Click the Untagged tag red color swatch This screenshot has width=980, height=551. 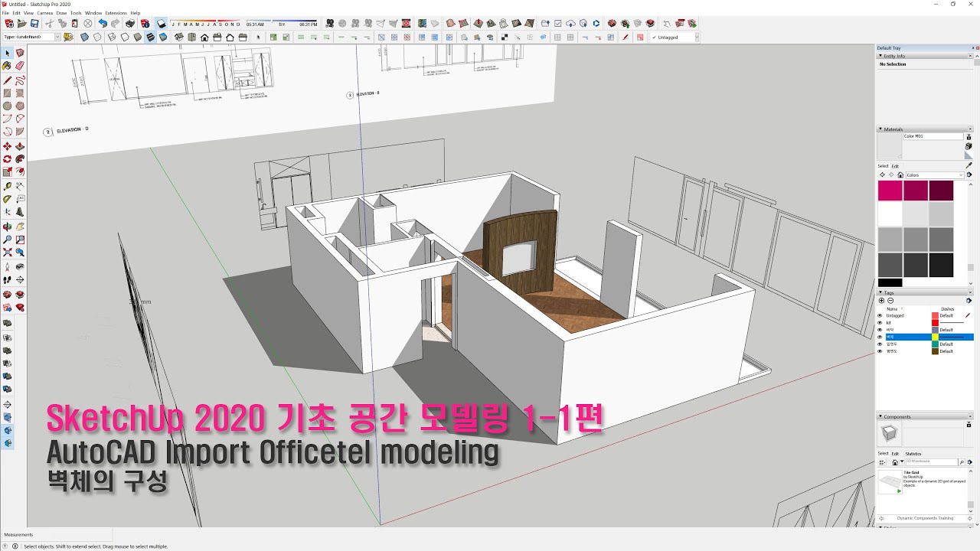click(935, 315)
